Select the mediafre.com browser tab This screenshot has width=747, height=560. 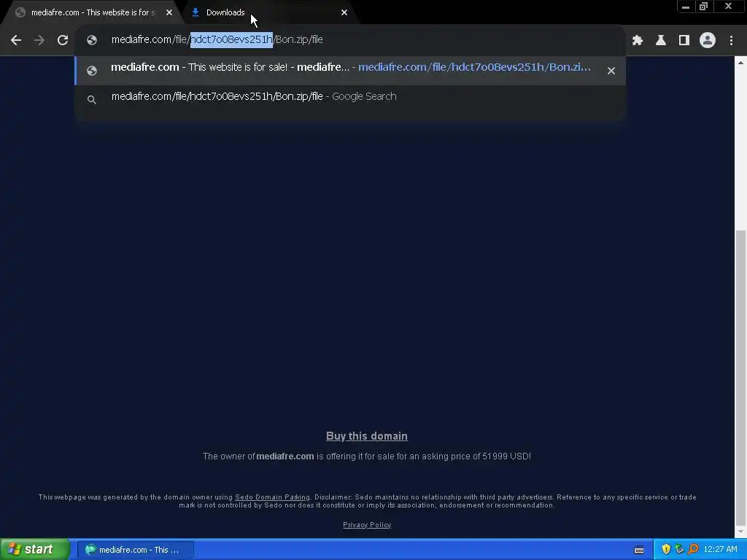click(x=90, y=13)
